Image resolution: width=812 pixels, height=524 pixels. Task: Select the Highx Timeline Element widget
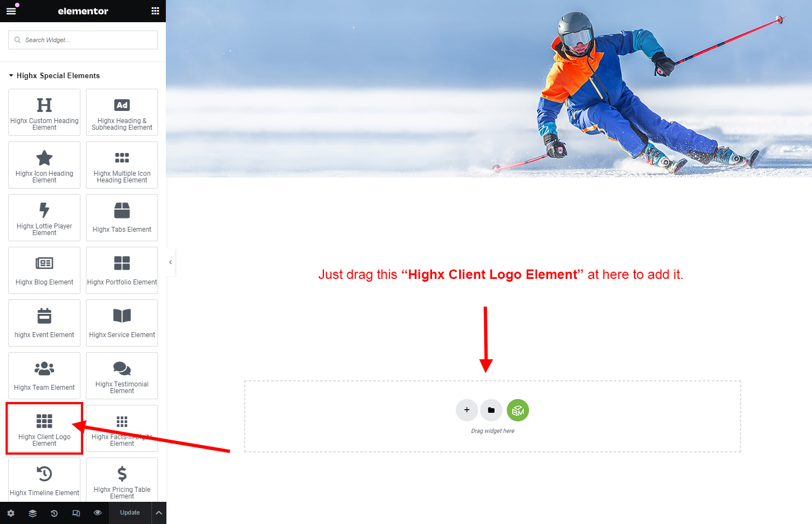[x=44, y=480]
